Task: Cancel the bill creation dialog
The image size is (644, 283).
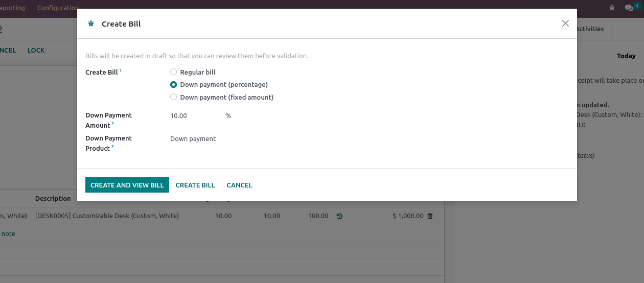Action: [x=240, y=185]
